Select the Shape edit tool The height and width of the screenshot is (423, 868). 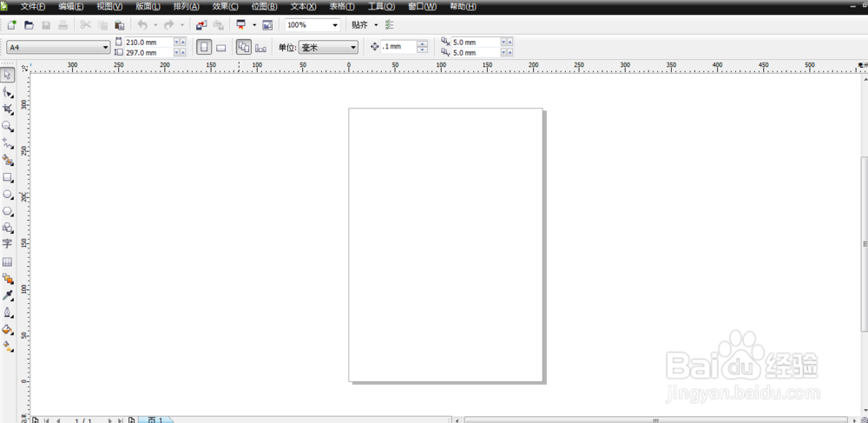[x=8, y=92]
